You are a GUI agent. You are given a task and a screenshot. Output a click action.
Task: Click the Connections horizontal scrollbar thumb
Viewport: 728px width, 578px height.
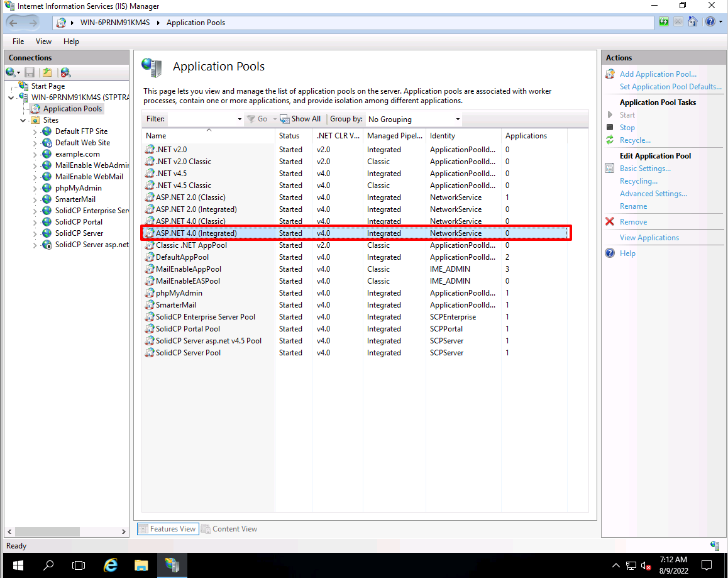(47, 531)
